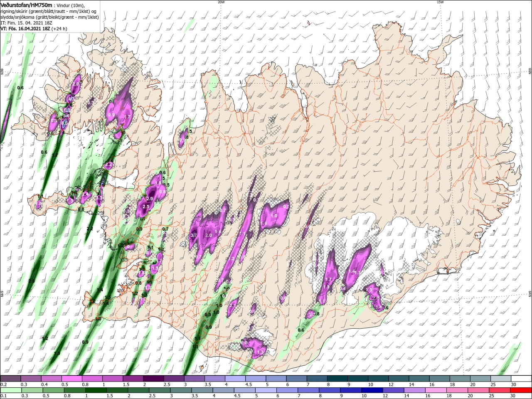532x399 pixels.
Task: Click the 'slydda/snjókoma (grátt/bleikt/grænt' header line
Action: click(x=49, y=17)
